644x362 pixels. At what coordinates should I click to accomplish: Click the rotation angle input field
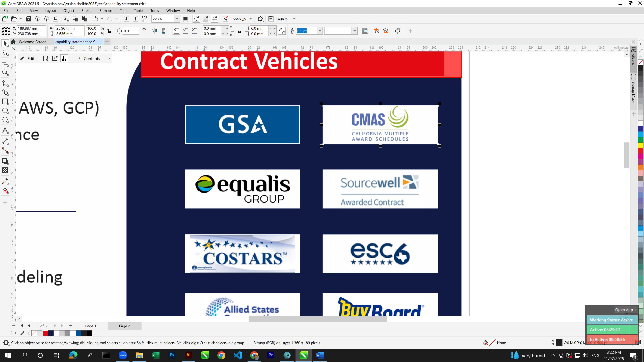[x=131, y=31]
